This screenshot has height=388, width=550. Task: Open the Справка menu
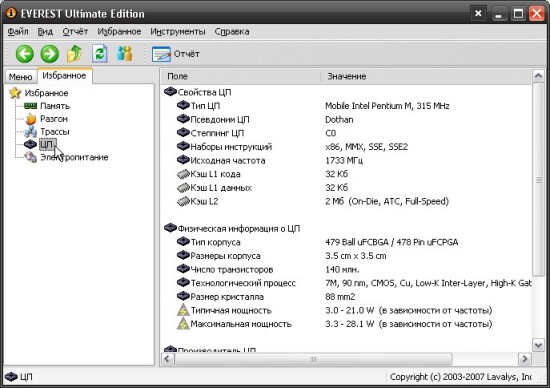(x=232, y=32)
